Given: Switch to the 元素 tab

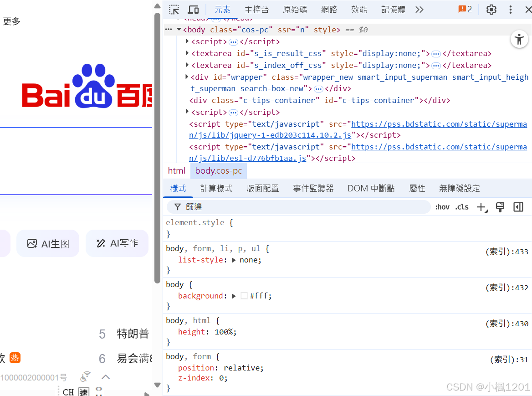Looking at the screenshot, I should pos(222,10).
